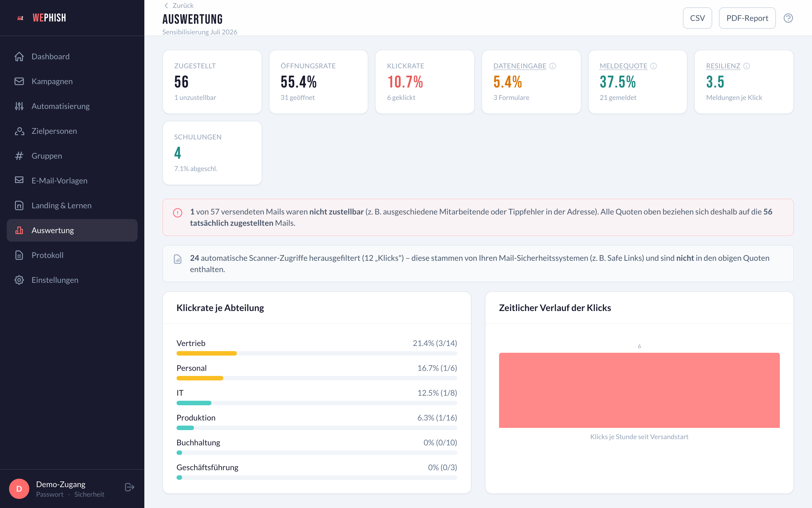Open Gruppen in the sidebar
The image size is (812, 508).
(72, 156)
